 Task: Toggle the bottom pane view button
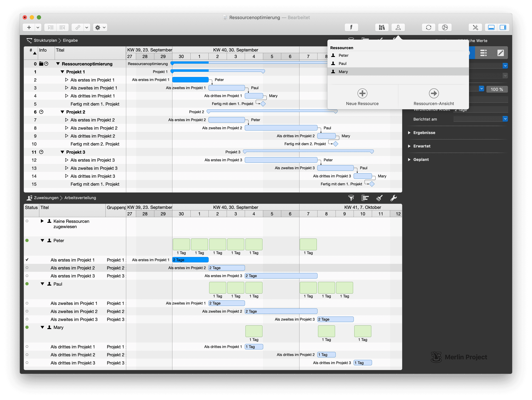click(491, 27)
